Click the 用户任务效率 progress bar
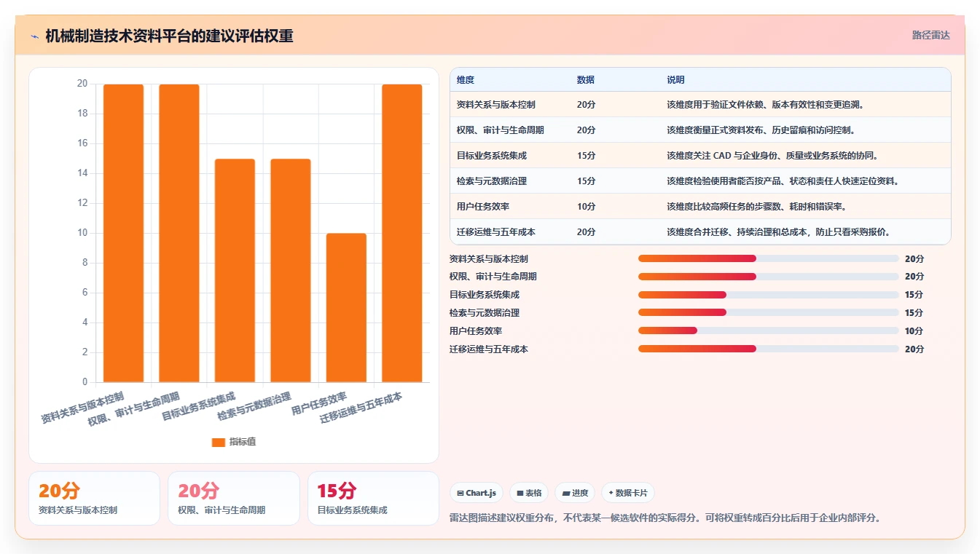 click(769, 331)
